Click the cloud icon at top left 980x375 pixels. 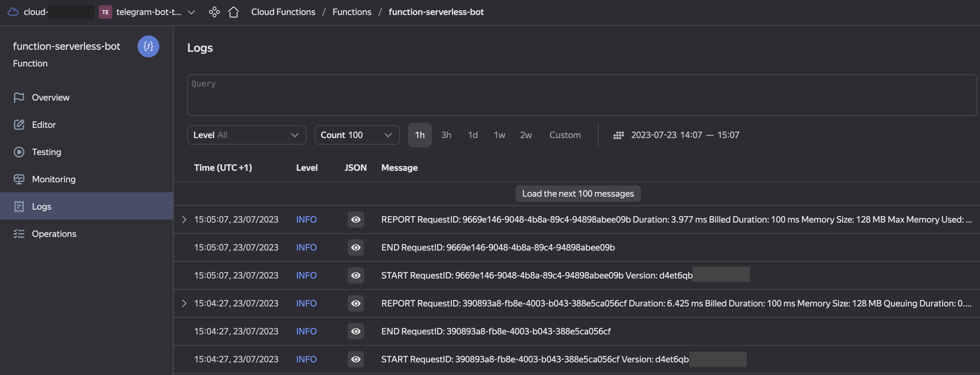coord(13,12)
